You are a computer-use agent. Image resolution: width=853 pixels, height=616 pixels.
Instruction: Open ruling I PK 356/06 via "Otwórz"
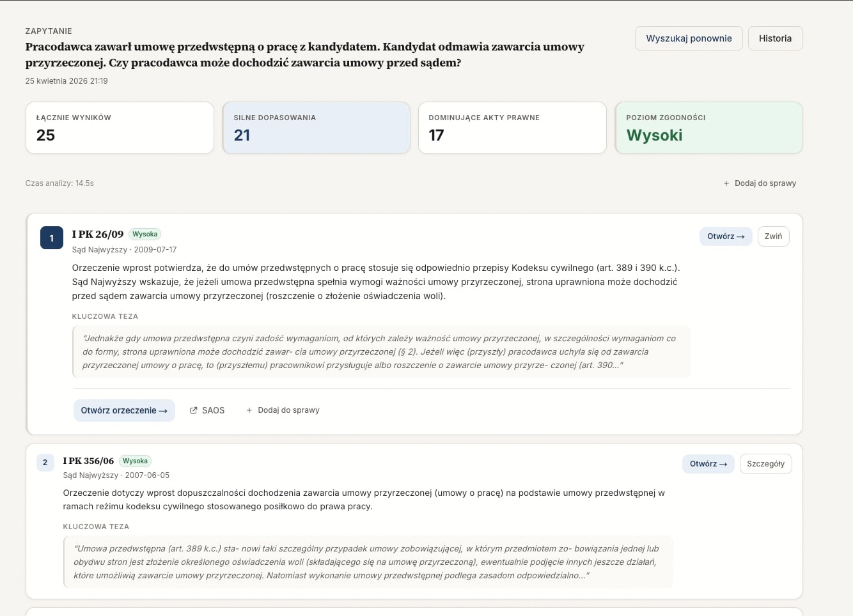click(x=708, y=463)
